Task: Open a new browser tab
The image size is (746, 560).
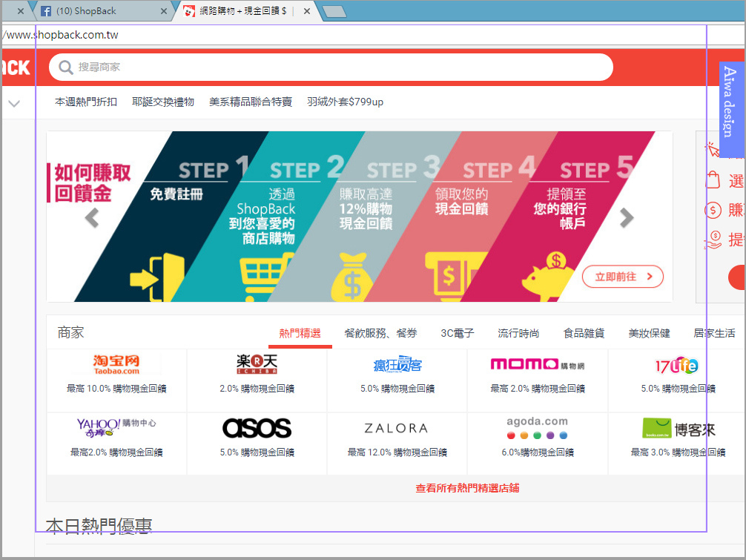Action: pos(334,12)
